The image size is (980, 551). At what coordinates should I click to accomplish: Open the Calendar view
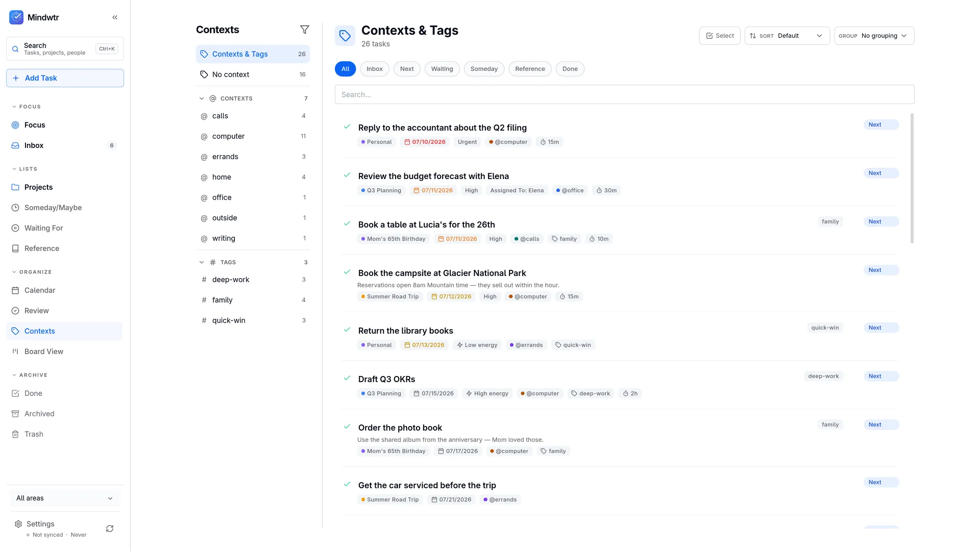click(64, 290)
